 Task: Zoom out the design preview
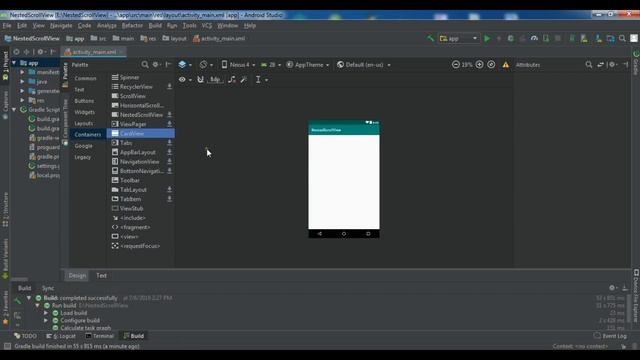coord(456,64)
